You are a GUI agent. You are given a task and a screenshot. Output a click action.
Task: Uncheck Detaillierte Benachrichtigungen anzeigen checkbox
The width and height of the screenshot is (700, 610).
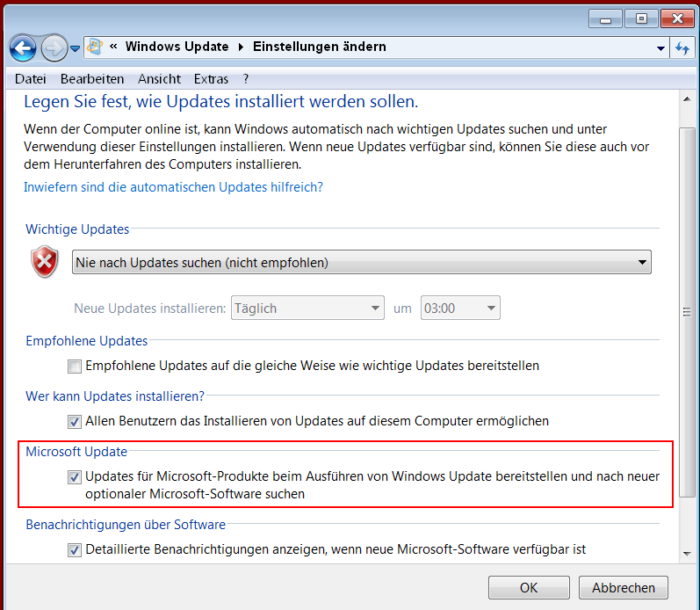(75, 549)
